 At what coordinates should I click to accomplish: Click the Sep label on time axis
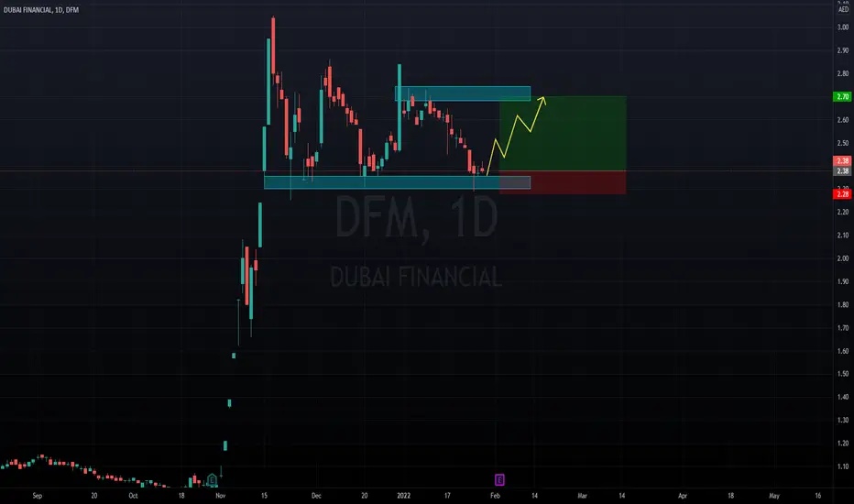(37, 496)
